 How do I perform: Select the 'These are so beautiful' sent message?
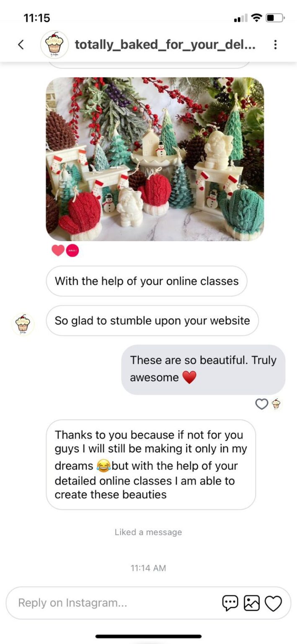tap(203, 369)
